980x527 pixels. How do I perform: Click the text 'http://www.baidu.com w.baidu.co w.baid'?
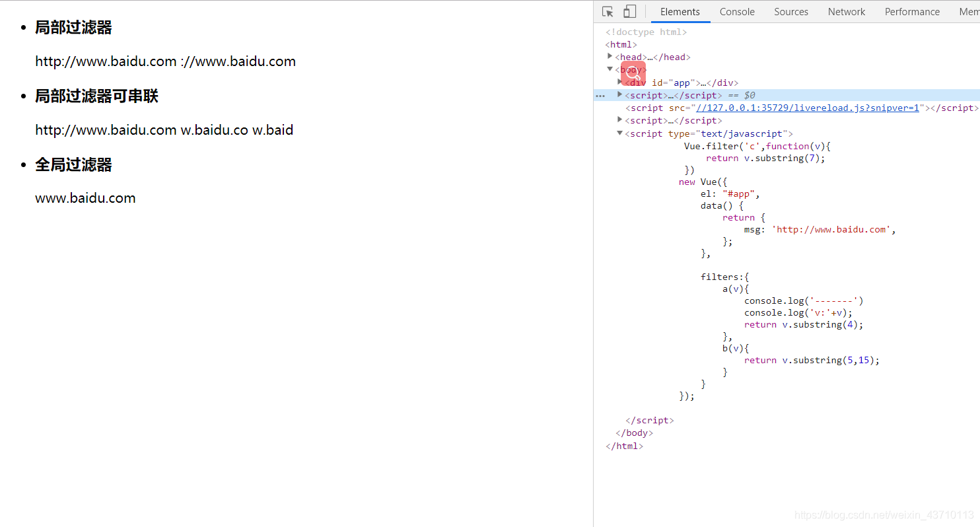click(x=164, y=130)
